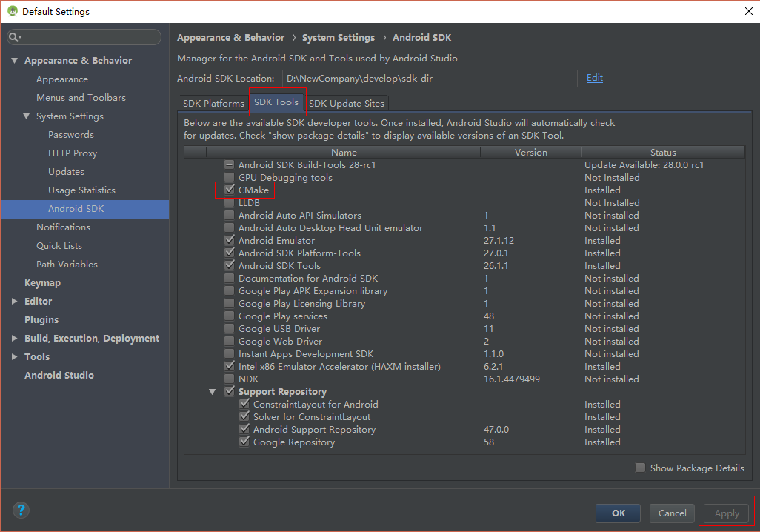The height and width of the screenshot is (532, 760).
Task: Open Menus and Toolbars settings
Action: (x=81, y=98)
